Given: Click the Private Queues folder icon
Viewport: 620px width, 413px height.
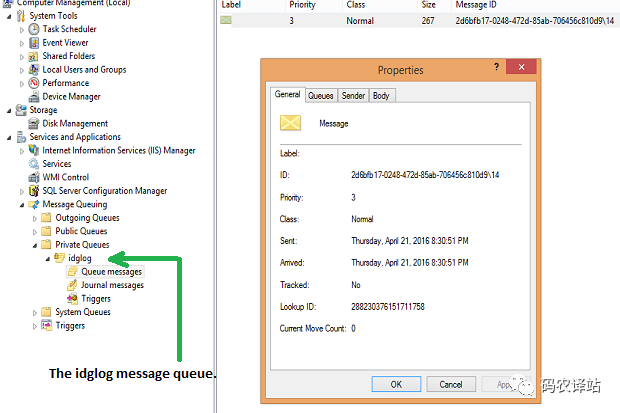Looking at the screenshot, I should [x=46, y=244].
